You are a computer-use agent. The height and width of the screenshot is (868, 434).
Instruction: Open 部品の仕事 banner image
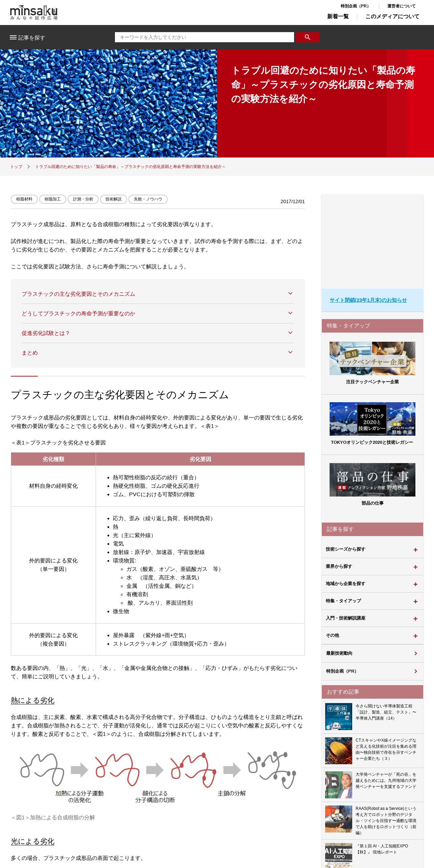pos(372,480)
